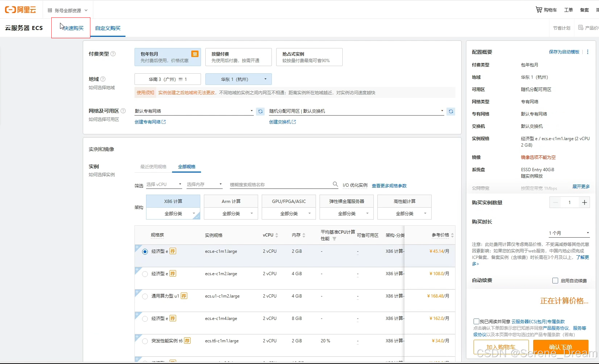
Task: Select the ecs.e-c1m1.large radio button
Action: [x=145, y=252]
